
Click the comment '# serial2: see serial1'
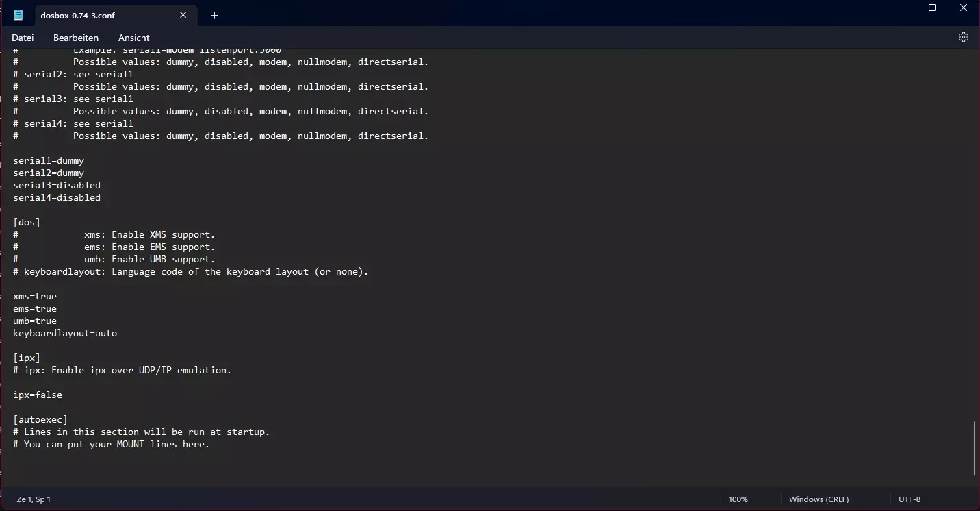(73, 74)
